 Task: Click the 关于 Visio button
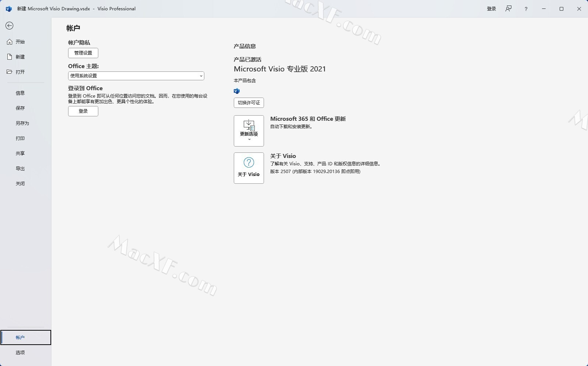pos(249,168)
